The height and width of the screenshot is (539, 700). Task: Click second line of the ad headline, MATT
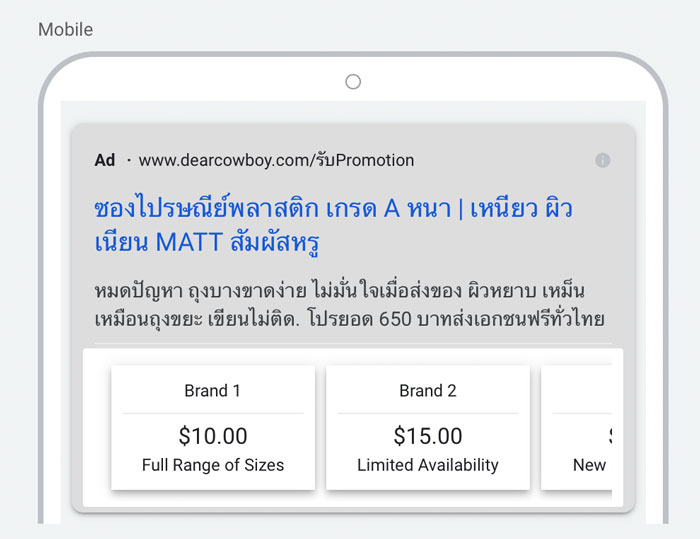[189, 242]
